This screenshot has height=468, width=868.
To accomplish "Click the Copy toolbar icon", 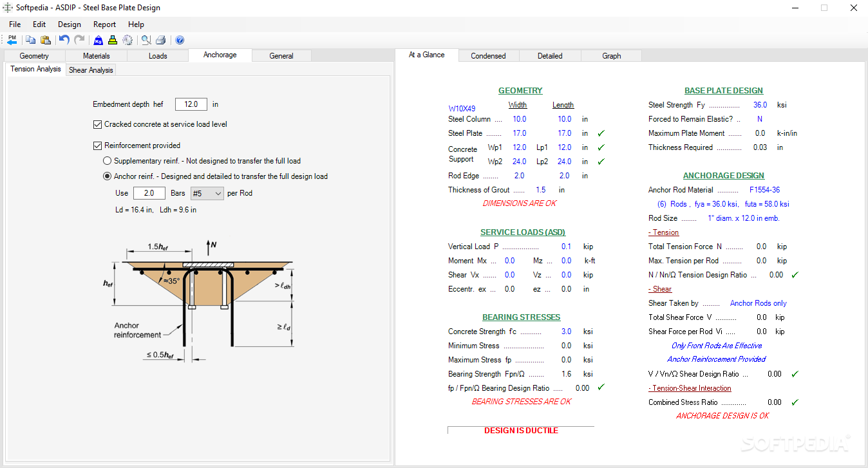I will click(30, 40).
